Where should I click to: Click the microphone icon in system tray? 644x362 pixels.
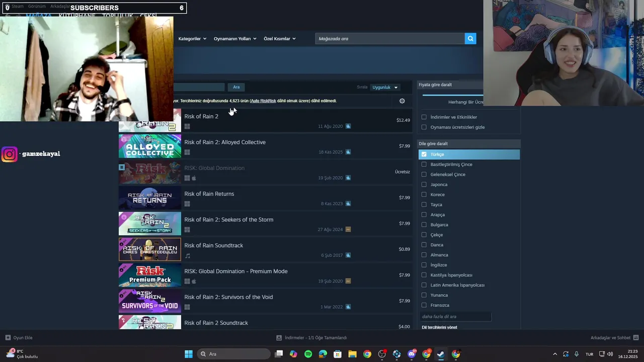(x=577, y=354)
